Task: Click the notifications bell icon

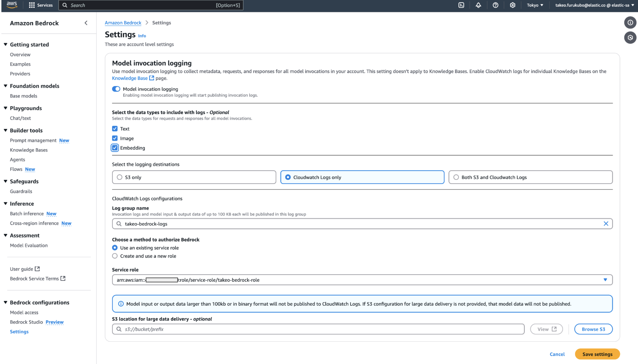Action: click(x=478, y=5)
